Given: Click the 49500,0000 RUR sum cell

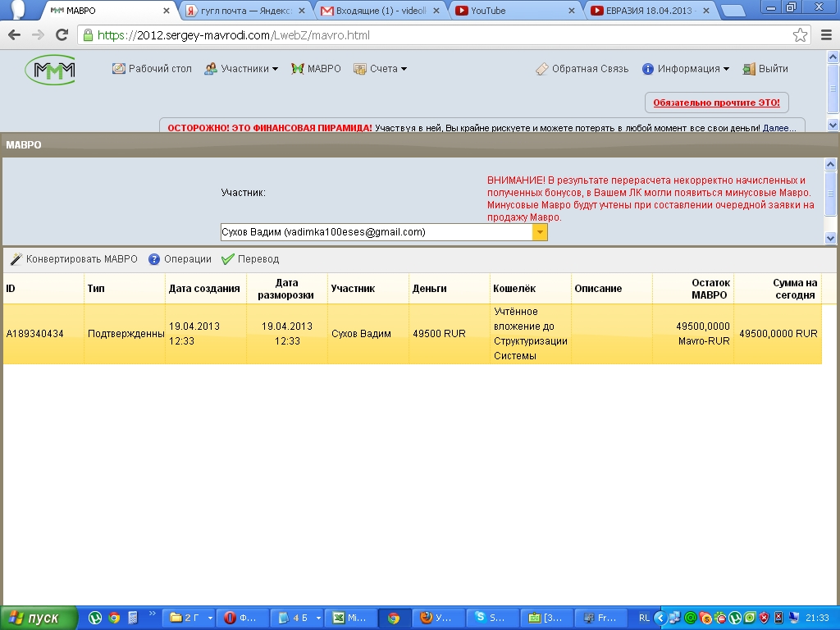Looking at the screenshot, I should tap(778, 334).
